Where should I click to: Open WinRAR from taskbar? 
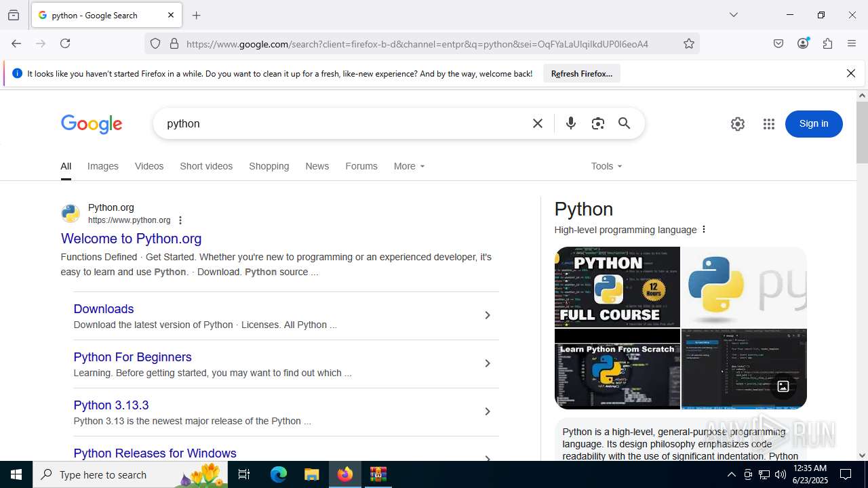(378, 474)
